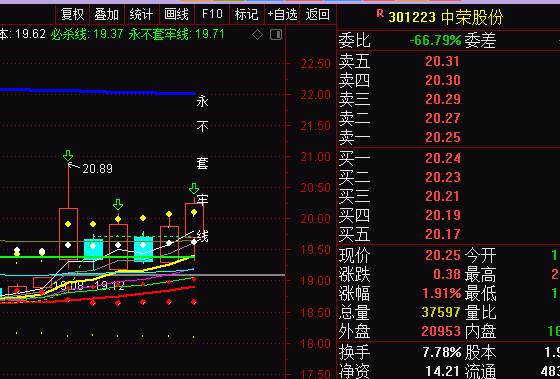Image resolution: width=560 pixels, height=379 pixels.
Task: Click the thick blue 永不套牢线 line
Action: (x=97, y=91)
